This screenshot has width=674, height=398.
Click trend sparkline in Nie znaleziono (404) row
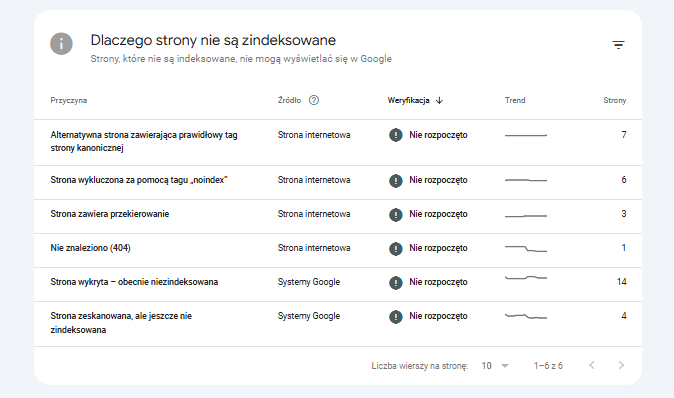526,248
